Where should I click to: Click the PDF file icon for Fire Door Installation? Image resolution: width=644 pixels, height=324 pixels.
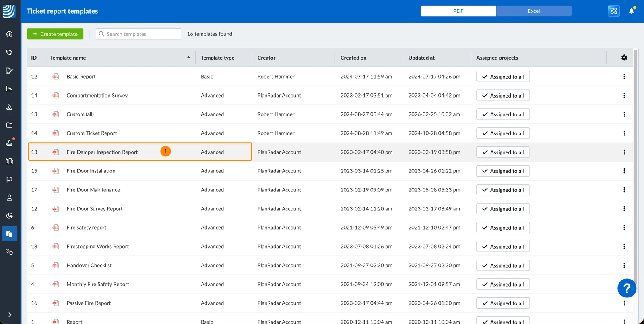[56, 171]
